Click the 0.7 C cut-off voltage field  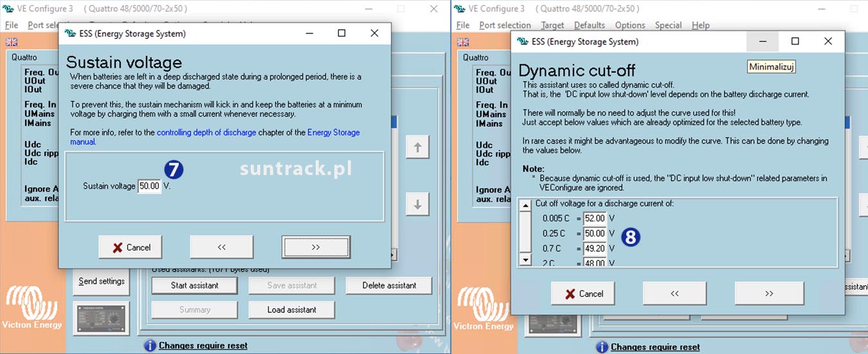click(x=595, y=248)
